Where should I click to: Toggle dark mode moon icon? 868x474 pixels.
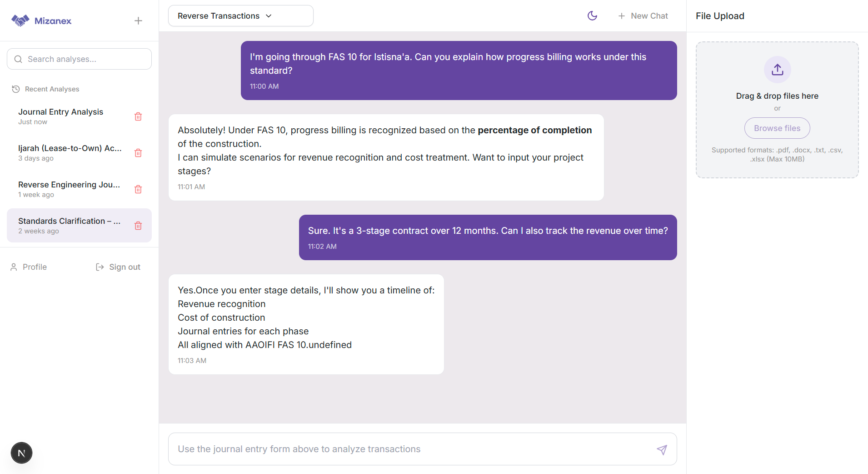592,16
